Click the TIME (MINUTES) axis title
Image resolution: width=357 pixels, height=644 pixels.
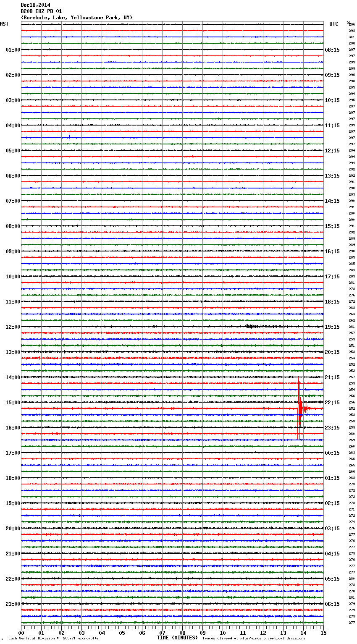(177, 638)
